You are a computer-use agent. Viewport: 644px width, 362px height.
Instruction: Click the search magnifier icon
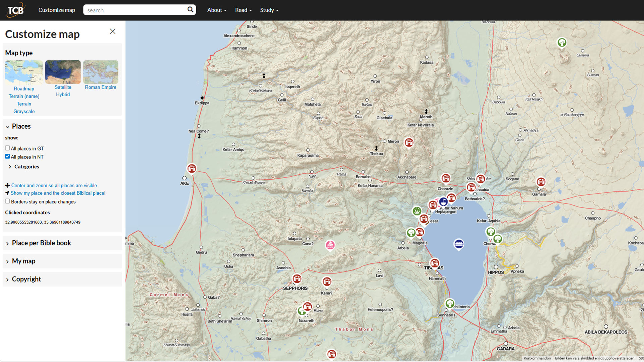click(x=190, y=10)
